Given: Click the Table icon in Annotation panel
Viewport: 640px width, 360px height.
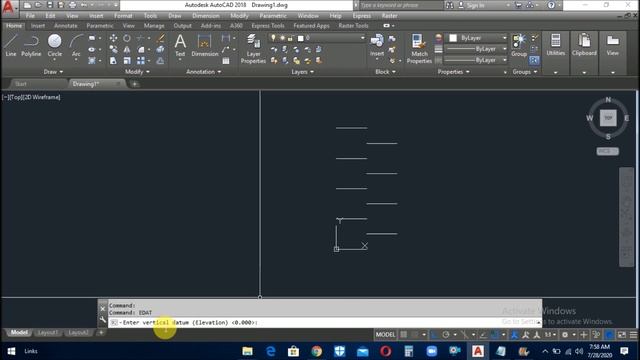Looking at the screenshot, I should click(x=226, y=61).
